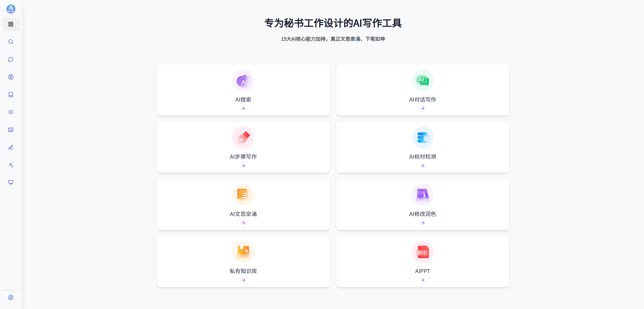Click the arrow under AI文思泉涌
The width and height of the screenshot is (644, 309).
pyautogui.click(x=243, y=223)
